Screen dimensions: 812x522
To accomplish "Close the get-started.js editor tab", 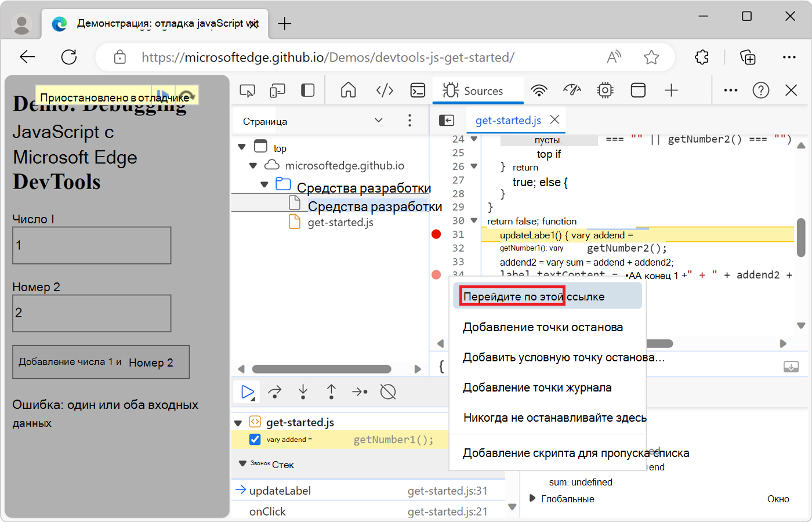I will click(554, 119).
